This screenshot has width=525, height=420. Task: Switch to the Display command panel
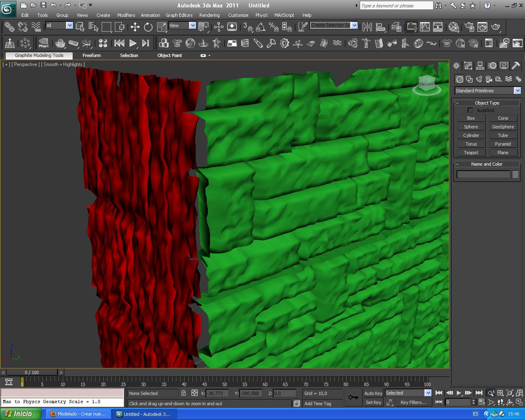tap(504, 66)
